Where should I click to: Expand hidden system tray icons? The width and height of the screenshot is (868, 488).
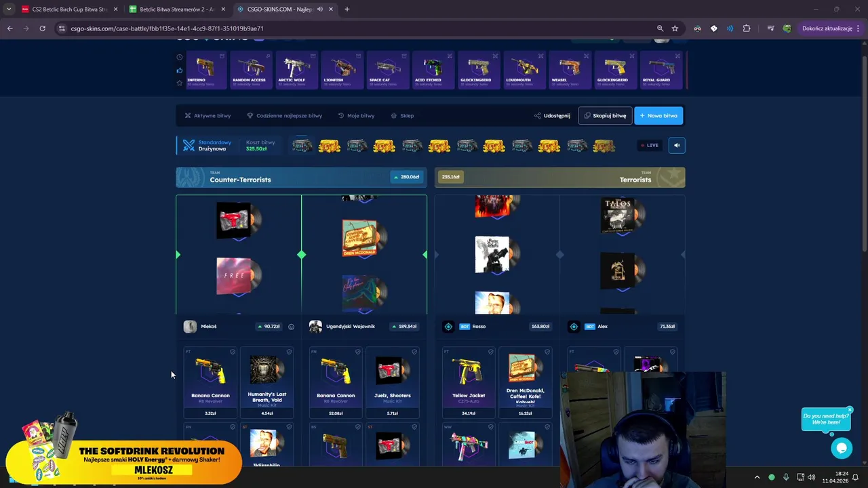tap(757, 477)
